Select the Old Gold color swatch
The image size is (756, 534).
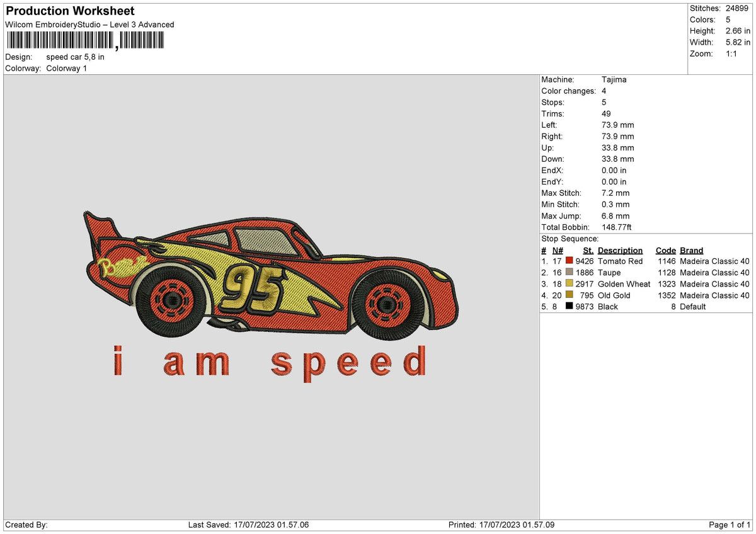point(570,295)
